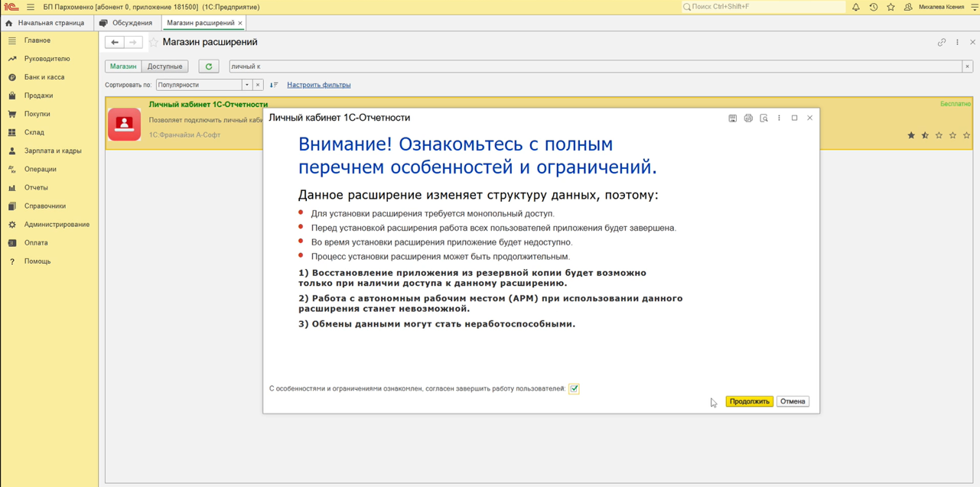Image resolution: width=980 pixels, height=487 pixels.
Task: Open the Настроить фильтры link
Action: tap(319, 85)
